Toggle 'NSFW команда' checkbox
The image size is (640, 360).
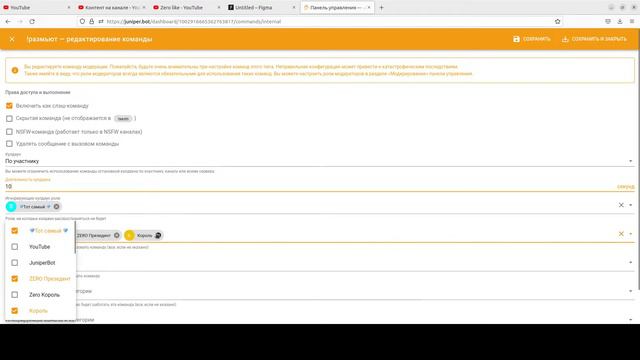(x=9, y=132)
